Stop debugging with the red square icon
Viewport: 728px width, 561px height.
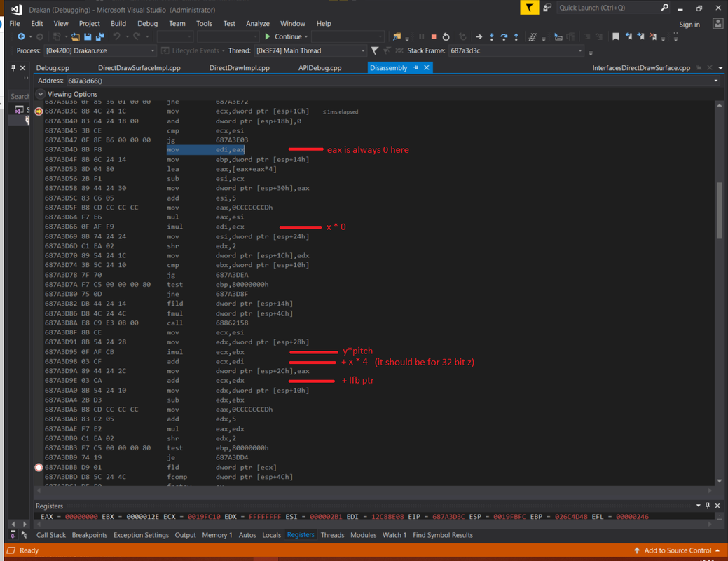[434, 36]
